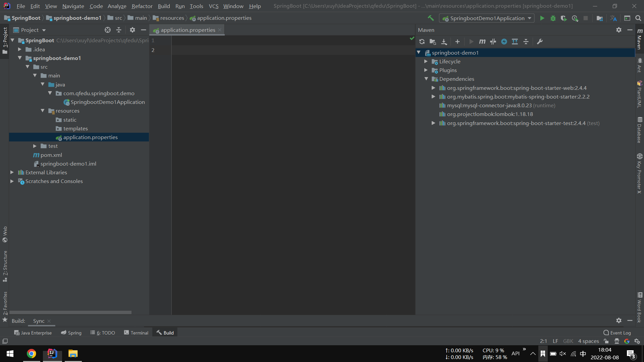Select pom.xml in the project tree
The width and height of the screenshot is (644, 362).
[x=51, y=155]
